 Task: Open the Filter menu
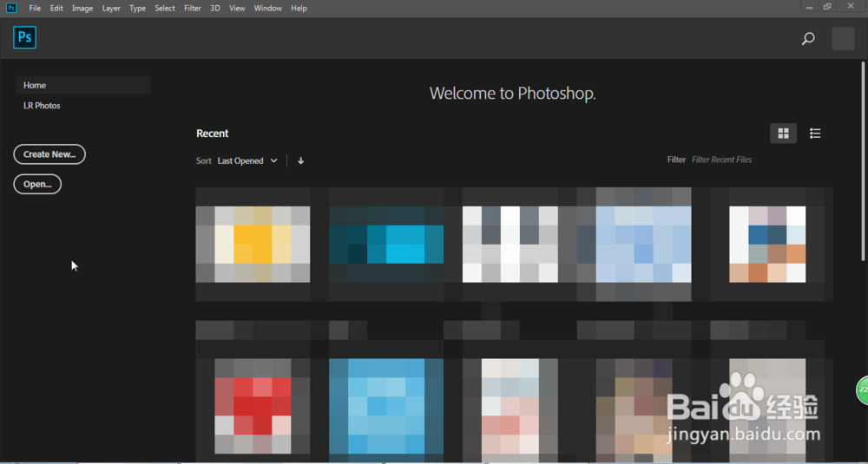(193, 9)
